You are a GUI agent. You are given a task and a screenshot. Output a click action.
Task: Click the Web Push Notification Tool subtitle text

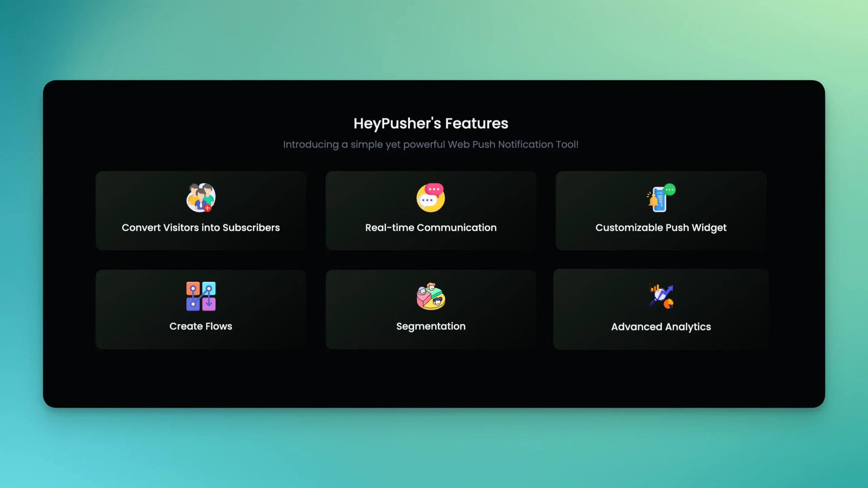[431, 144]
